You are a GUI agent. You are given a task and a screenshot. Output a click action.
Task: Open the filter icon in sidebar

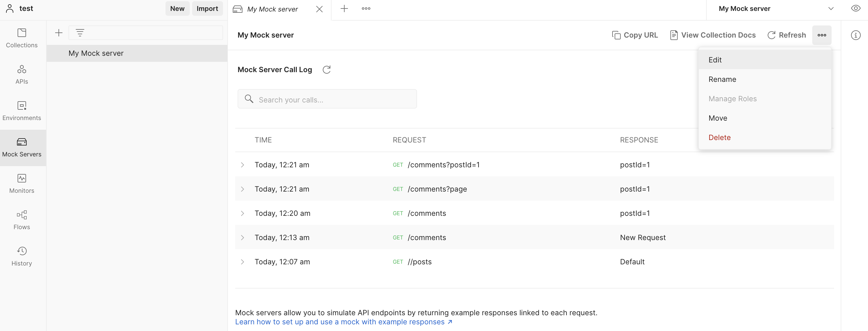pyautogui.click(x=80, y=33)
